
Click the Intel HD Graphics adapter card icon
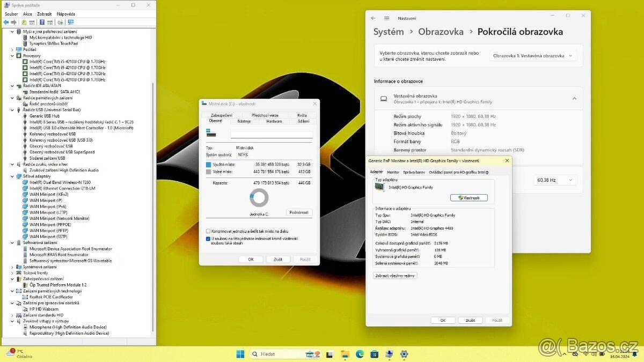pos(379,187)
